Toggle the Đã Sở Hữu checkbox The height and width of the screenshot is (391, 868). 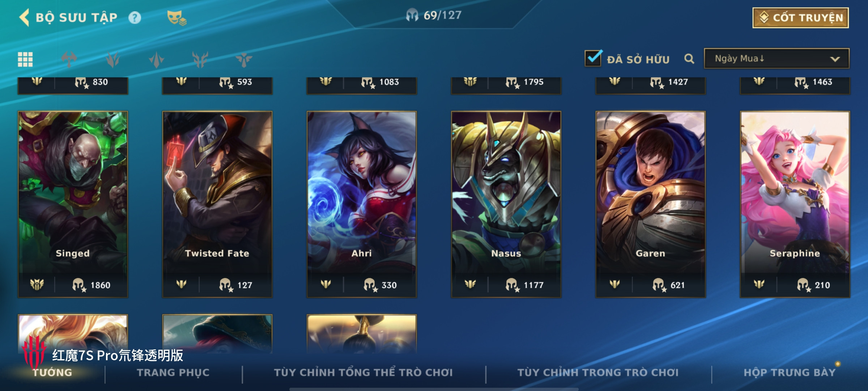[593, 58]
